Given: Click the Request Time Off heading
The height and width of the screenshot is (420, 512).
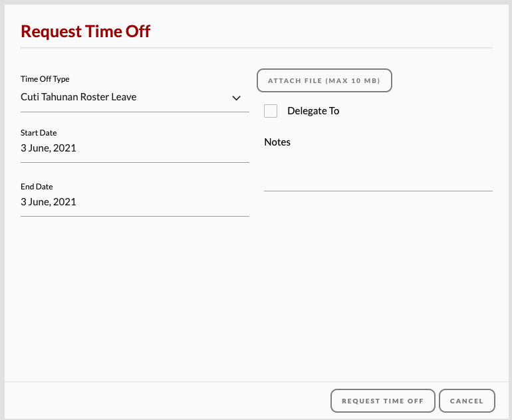Looking at the screenshot, I should (86, 31).
